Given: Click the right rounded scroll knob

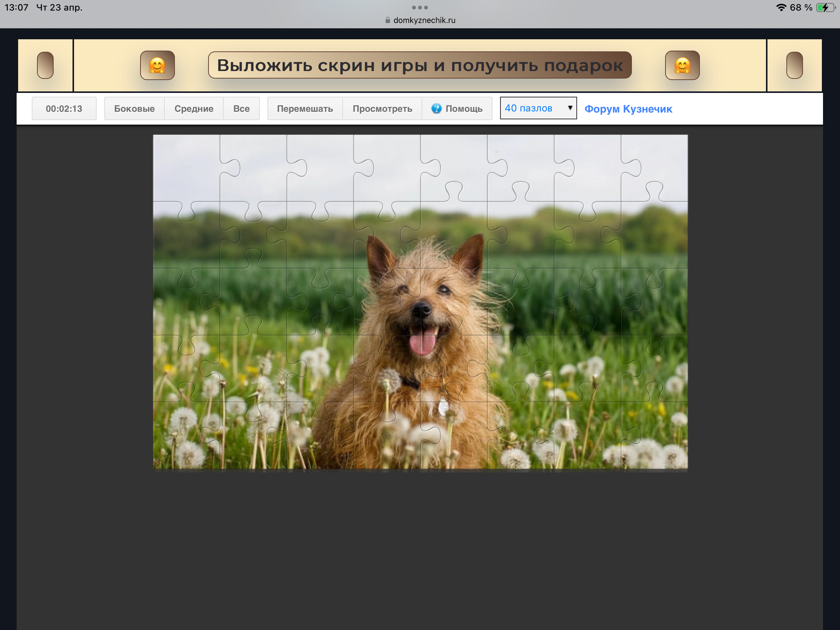Looking at the screenshot, I should (x=794, y=65).
